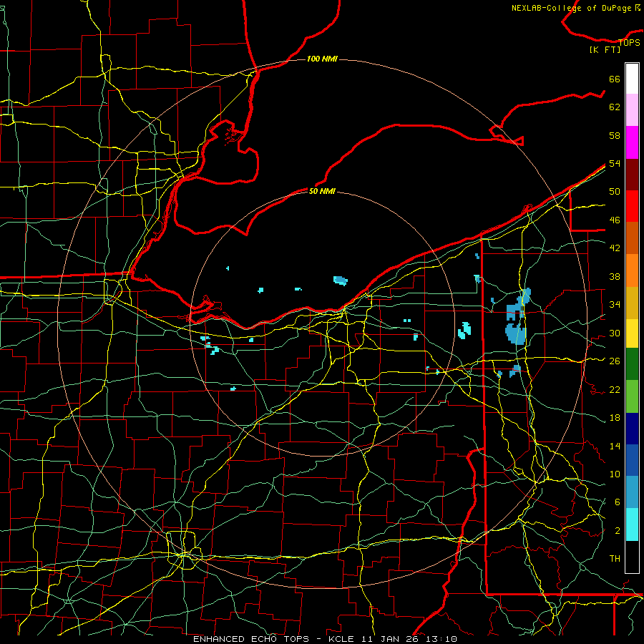The image size is (644, 644).
Task: Select the 50 legend value
Action: click(615, 192)
